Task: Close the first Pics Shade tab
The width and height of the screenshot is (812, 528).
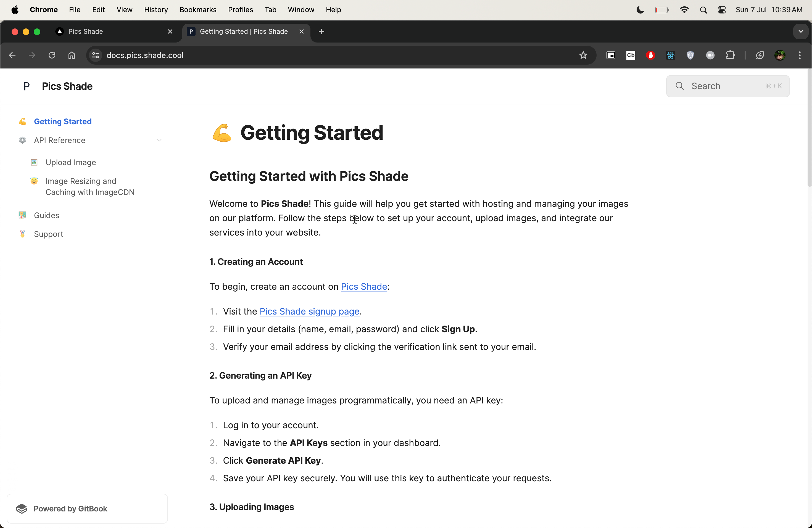Action: [x=170, y=32]
